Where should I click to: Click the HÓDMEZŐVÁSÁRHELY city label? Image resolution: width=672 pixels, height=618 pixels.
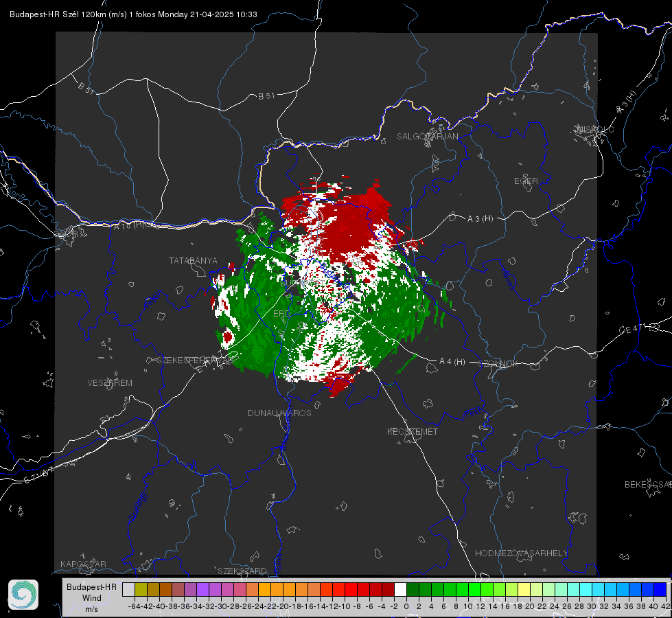point(521,553)
